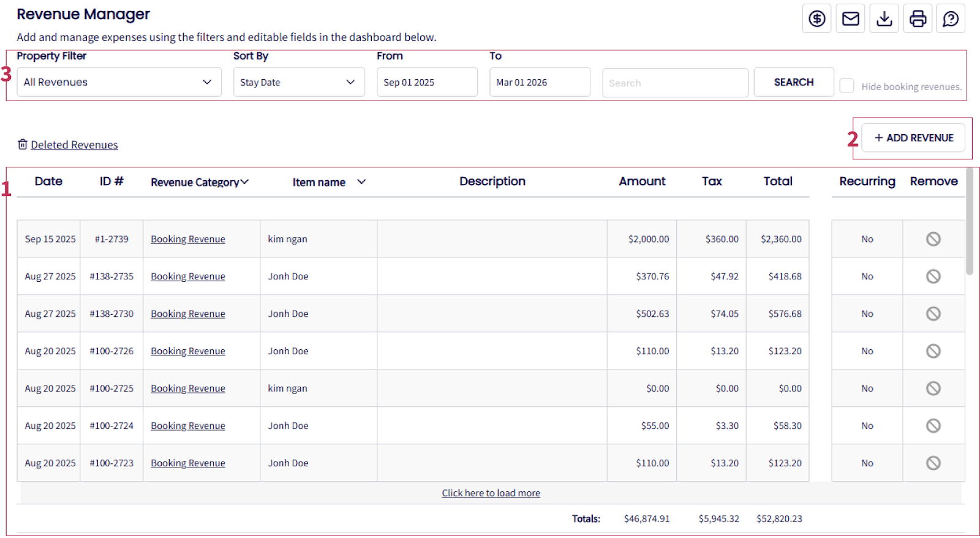Click the 'Click here to load more' link
The image size is (980, 538).
point(491,493)
